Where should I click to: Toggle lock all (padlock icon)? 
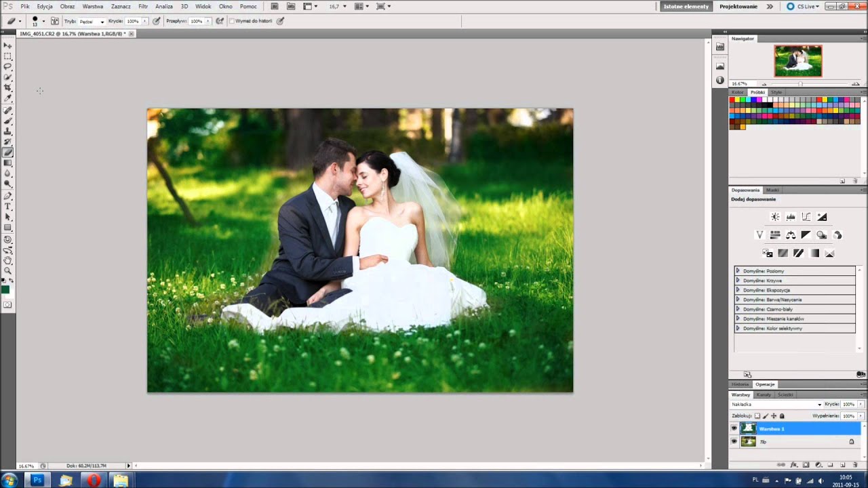782,416
